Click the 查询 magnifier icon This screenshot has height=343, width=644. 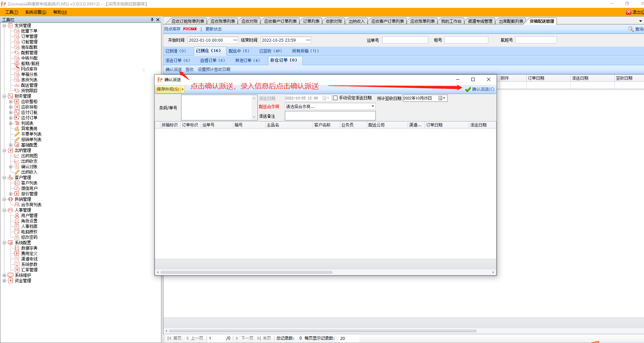tap(631, 29)
